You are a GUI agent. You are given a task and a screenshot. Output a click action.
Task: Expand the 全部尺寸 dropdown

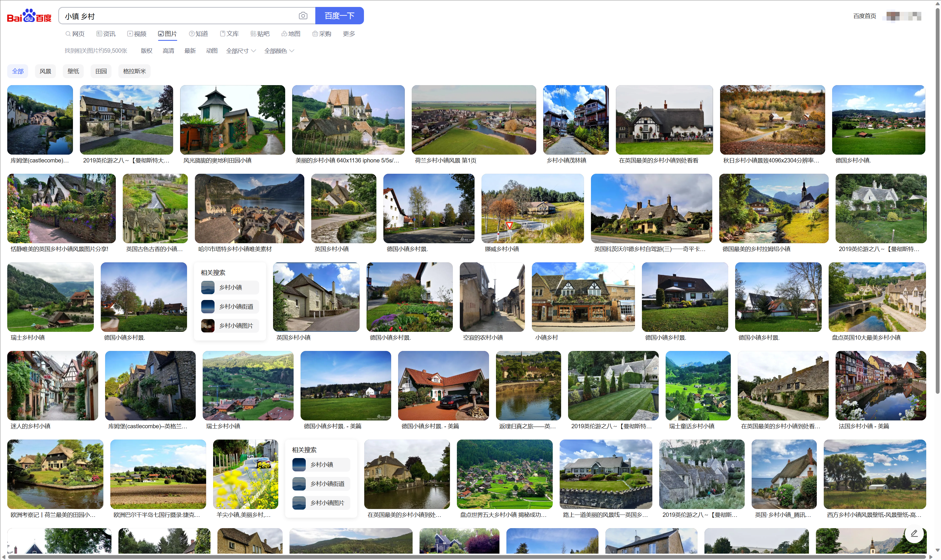(241, 51)
